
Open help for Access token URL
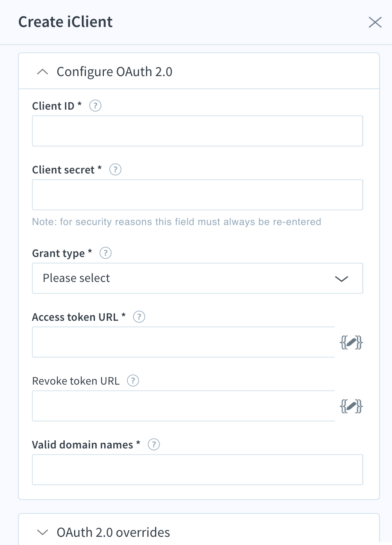click(x=139, y=317)
